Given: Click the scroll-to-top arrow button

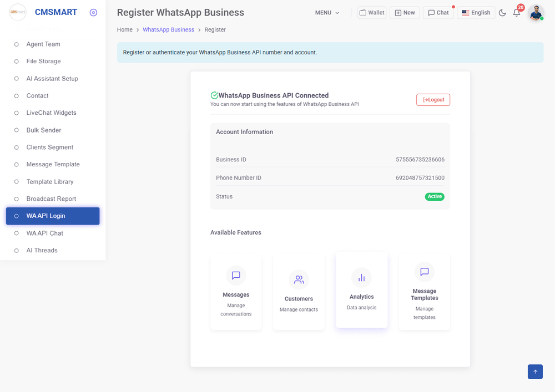Looking at the screenshot, I should [535, 371].
